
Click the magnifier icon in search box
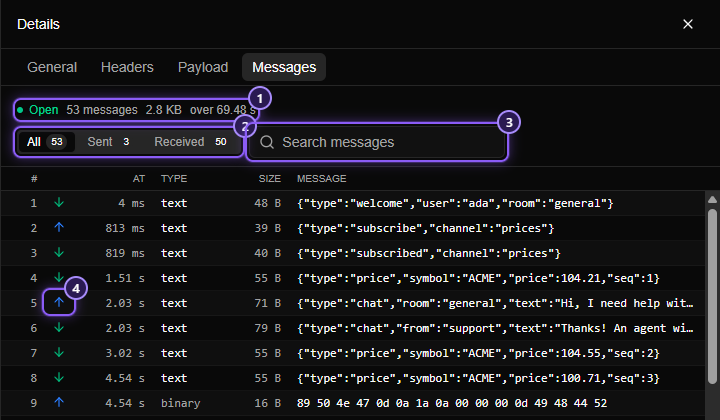[267, 142]
